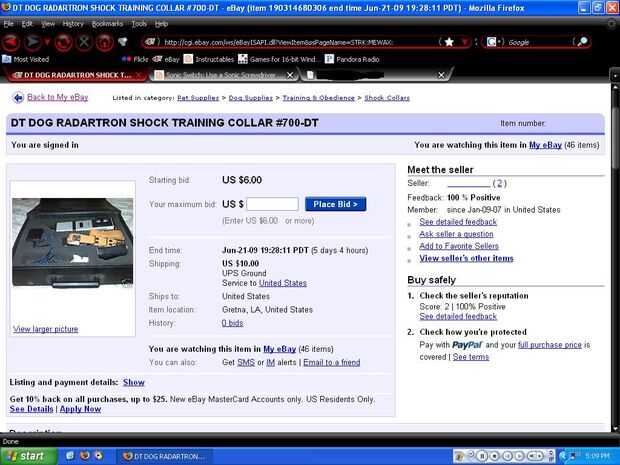Click the Stop loading X button
Screen dimensions: 620x465
[84, 42]
